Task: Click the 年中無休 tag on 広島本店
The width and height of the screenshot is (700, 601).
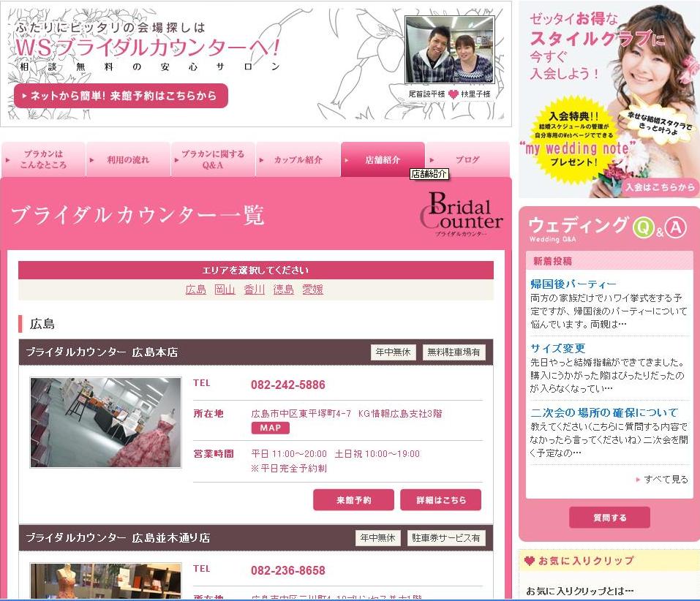Action: [393, 352]
